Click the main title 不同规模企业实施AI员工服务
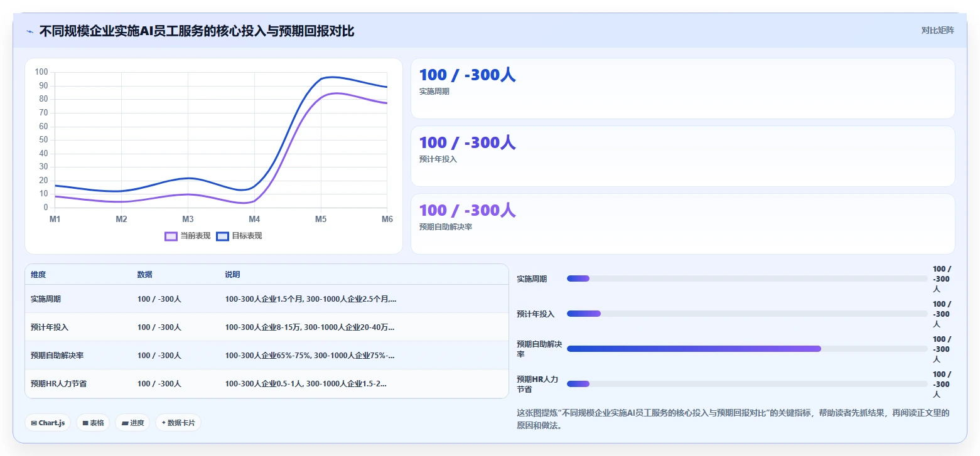The height and width of the screenshot is (456, 980). [197, 31]
